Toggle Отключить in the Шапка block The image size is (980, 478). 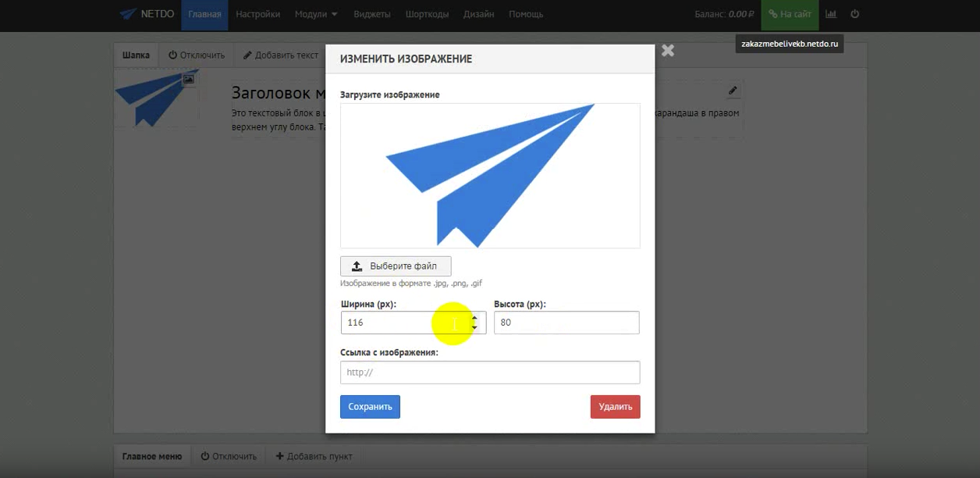point(197,55)
